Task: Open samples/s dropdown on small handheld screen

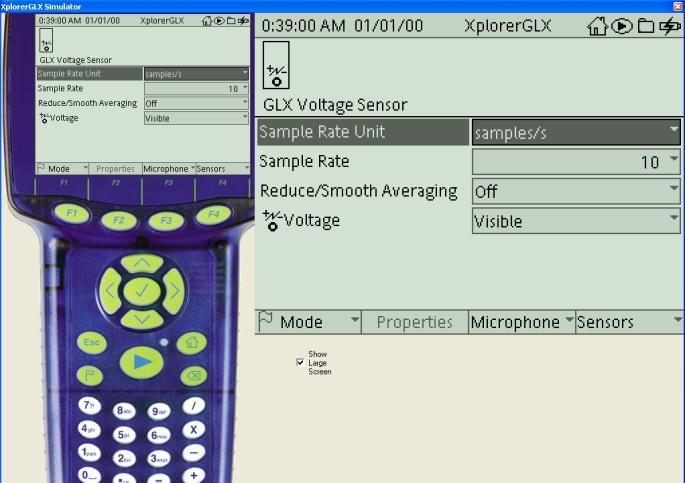Action: point(196,74)
